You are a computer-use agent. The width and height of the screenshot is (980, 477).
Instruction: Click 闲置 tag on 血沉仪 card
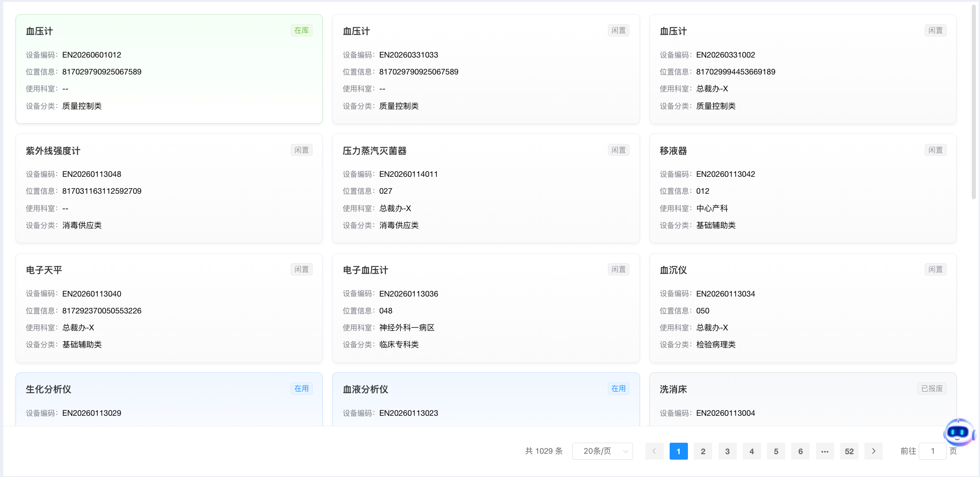(x=936, y=270)
